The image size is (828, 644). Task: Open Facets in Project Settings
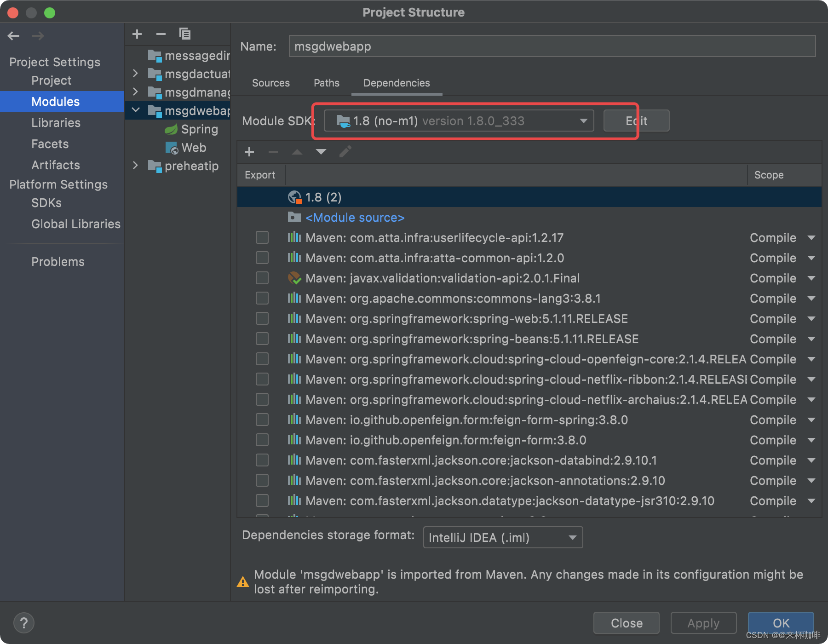coord(50,144)
